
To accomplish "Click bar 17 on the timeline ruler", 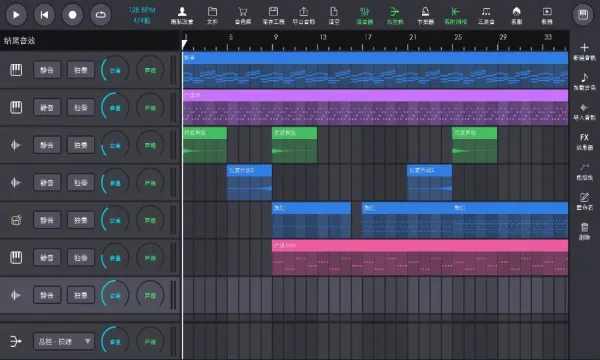I will click(x=368, y=37).
